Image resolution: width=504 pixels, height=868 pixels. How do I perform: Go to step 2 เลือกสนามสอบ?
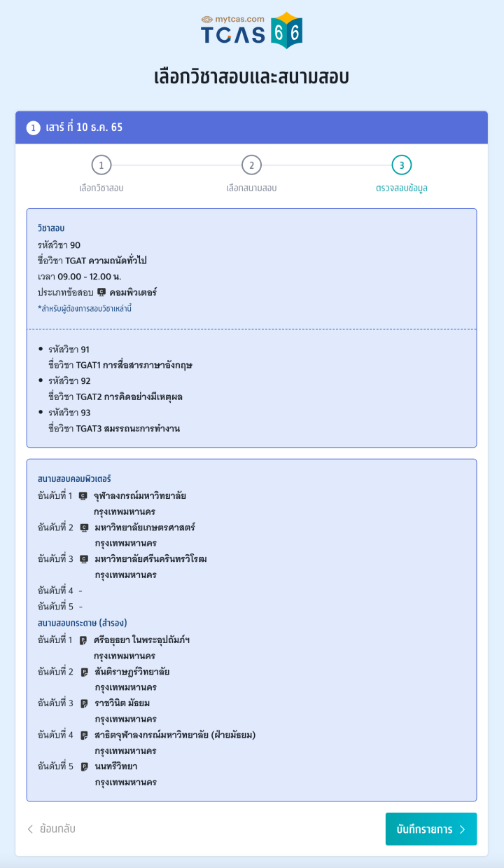tap(251, 165)
